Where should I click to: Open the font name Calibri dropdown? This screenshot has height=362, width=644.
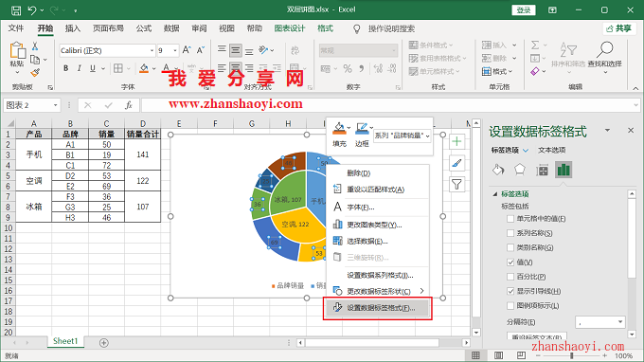pos(152,50)
